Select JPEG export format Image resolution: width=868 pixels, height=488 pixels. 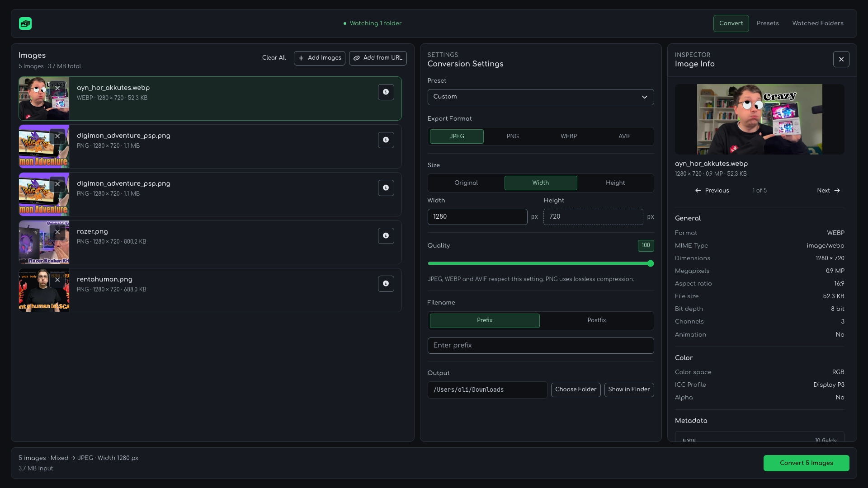(457, 136)
